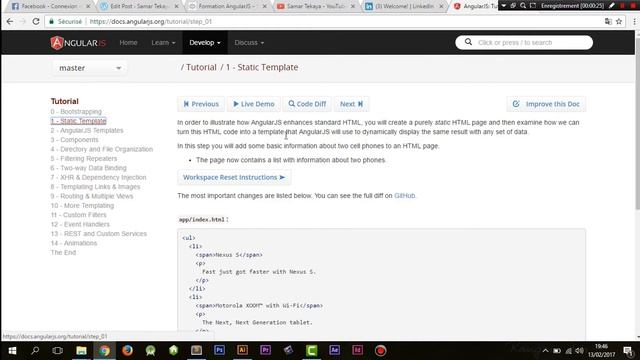Viewport: 640px width, 360px height.
Task: Launch Illustrator from the taskbar
Action: pyautogui.click(x=242, y=350)
